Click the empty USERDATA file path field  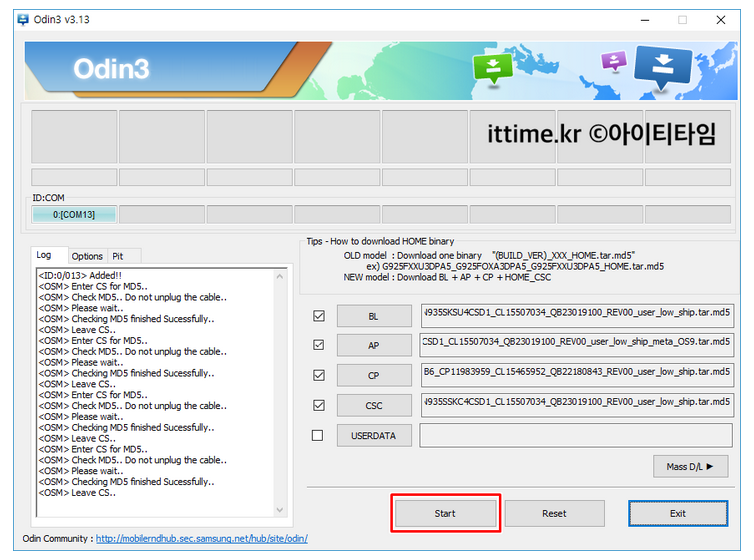[576, 435]
